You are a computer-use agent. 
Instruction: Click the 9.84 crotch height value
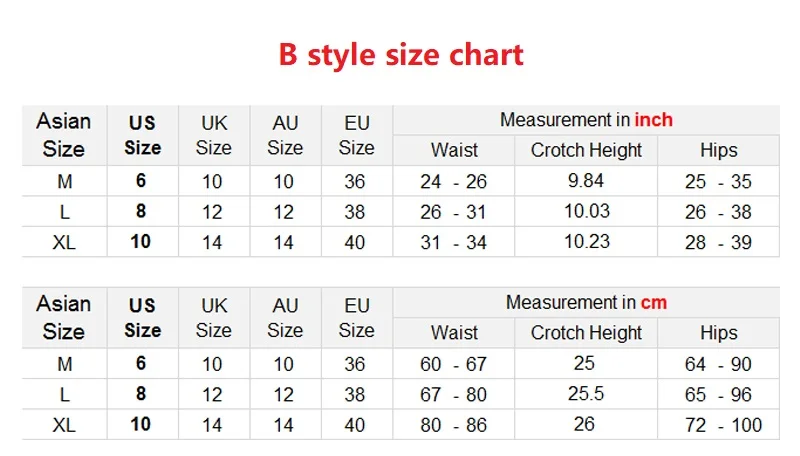(x=586, y=180)
